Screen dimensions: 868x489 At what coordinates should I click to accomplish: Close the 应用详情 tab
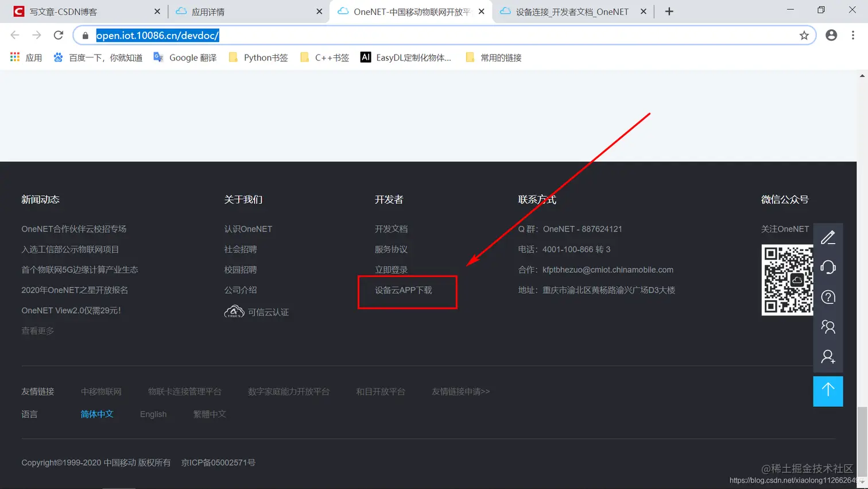coord(319,11)
